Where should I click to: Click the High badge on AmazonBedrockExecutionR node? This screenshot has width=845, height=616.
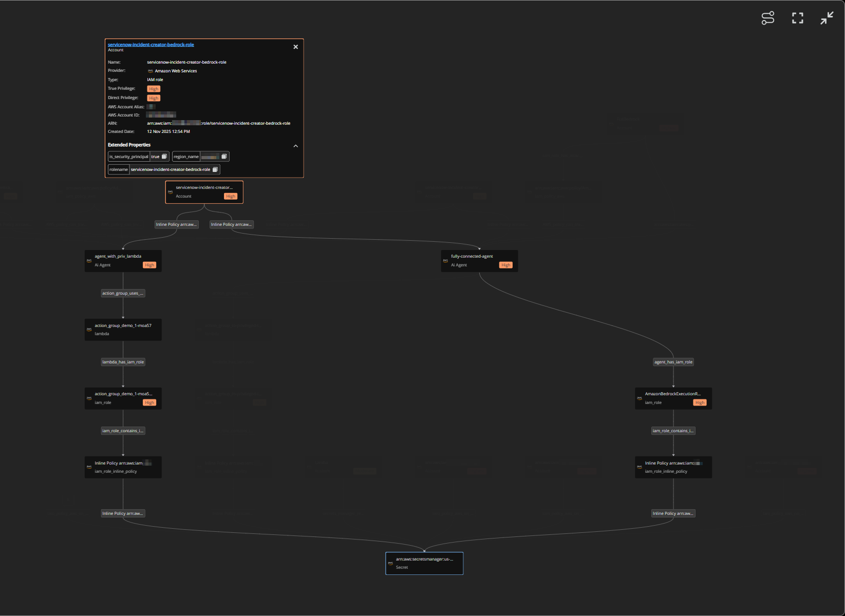(700, 402)
